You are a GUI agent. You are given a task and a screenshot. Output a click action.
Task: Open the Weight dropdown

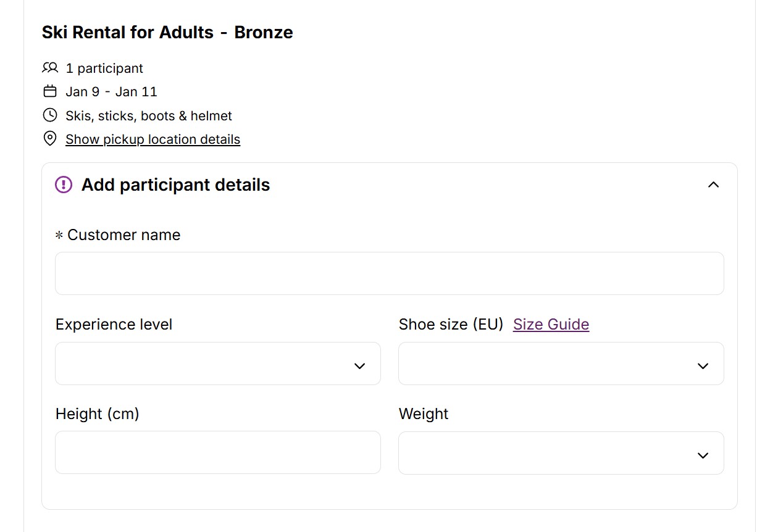pos(561,454)
